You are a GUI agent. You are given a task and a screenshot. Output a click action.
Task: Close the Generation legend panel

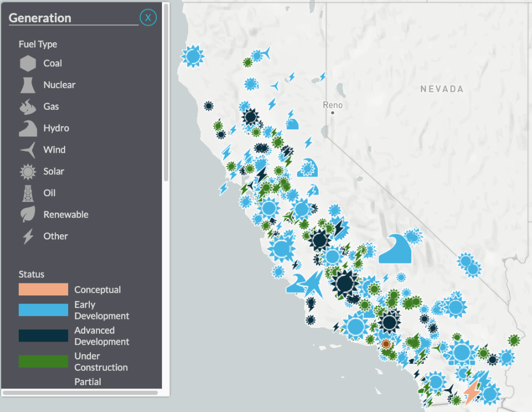tap(148, 18)
